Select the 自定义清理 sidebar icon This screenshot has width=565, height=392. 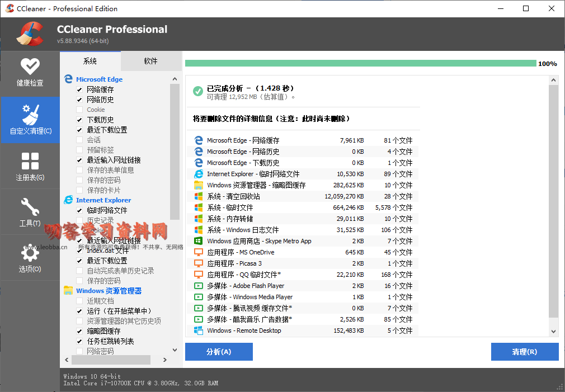pyautogui.click(x=30, y=120)
